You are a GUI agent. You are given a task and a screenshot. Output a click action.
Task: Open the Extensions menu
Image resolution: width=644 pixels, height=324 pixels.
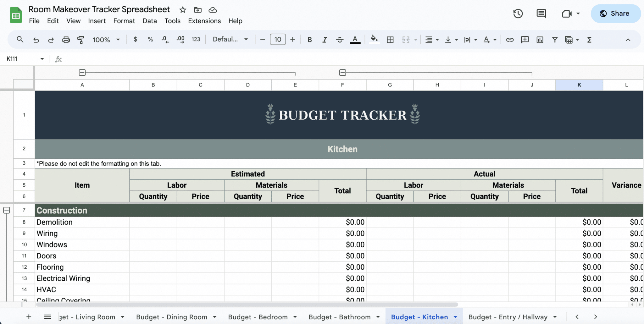coord(204,21)
